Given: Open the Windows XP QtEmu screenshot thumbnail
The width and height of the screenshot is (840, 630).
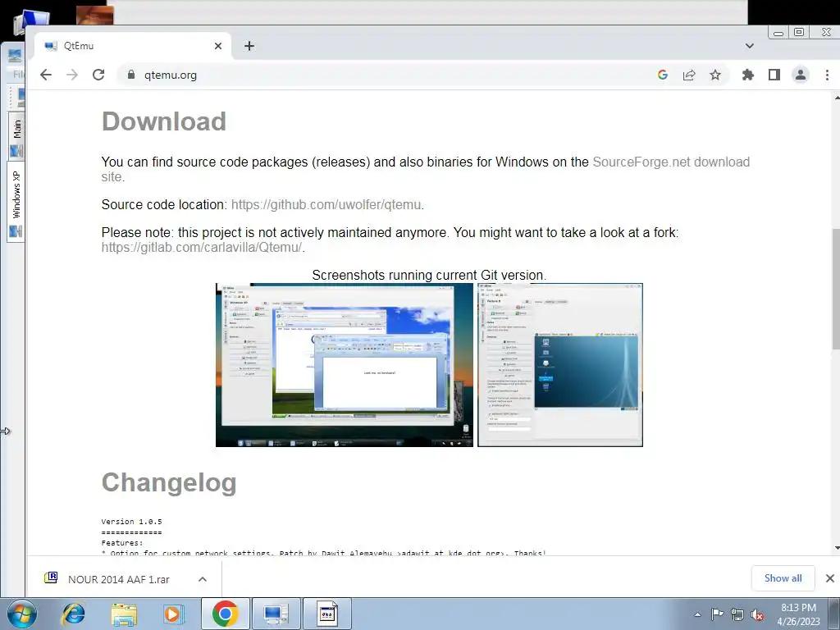Looking at the screenshot, I should click(345, 365).
